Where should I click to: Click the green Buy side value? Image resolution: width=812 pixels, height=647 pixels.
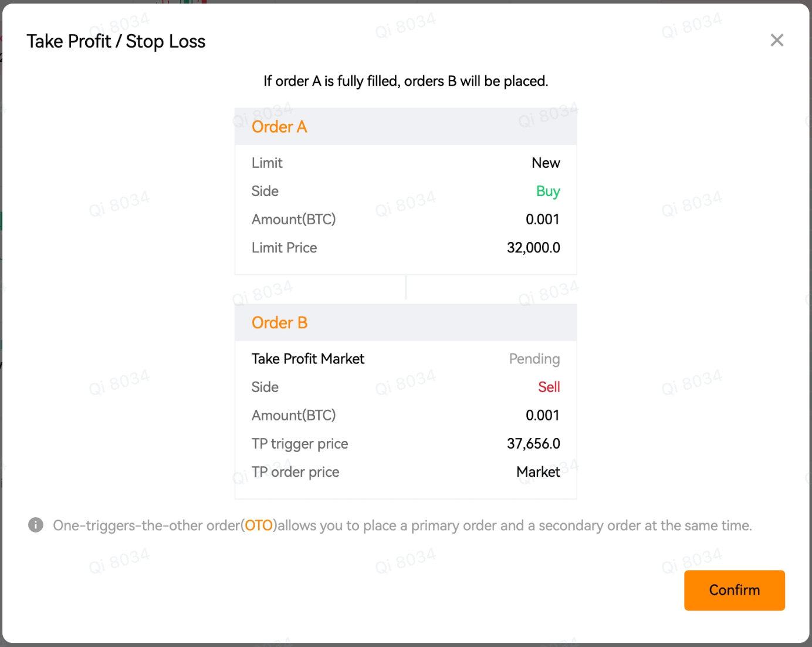point(548,191)
